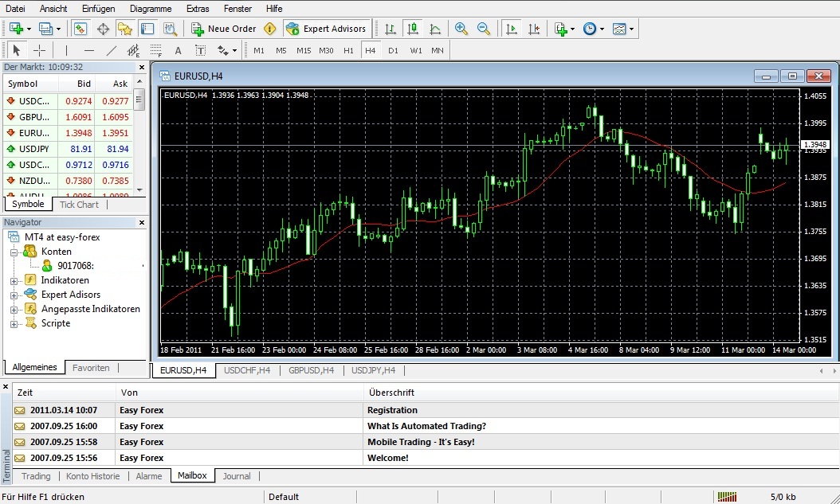
Task: Expand the Expert Adisors tree node
Action: [x=14, y=295]
